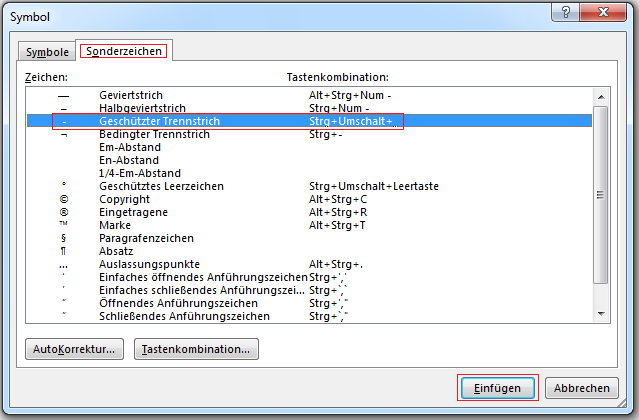Select the Halbgeviertstrich row
Screen dimensions: 639x420
click(309, 108)
